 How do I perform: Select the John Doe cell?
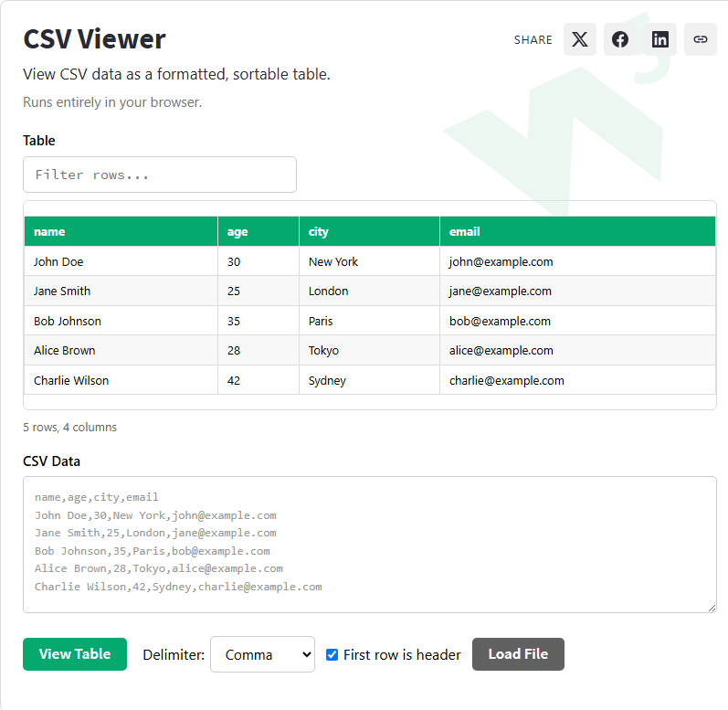point(121,261)
